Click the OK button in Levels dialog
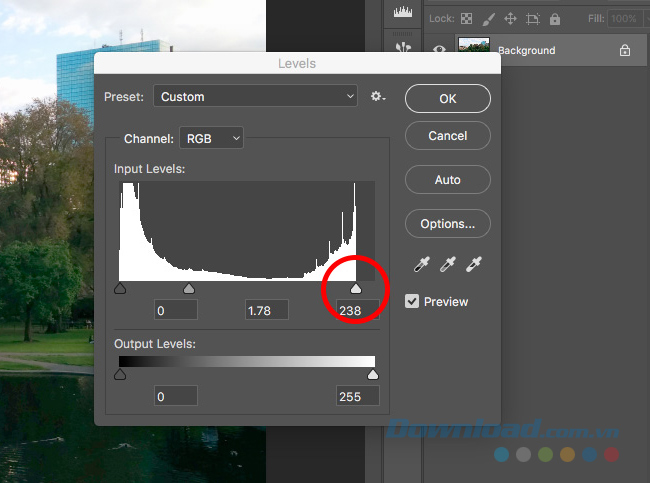This screenshot has height=483, width=650. (448, 99)
